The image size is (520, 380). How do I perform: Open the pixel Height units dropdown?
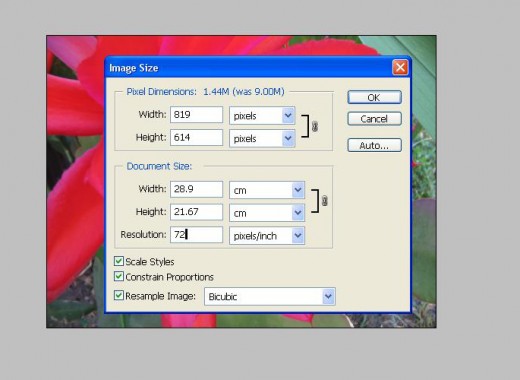click(x=262, y=138)
